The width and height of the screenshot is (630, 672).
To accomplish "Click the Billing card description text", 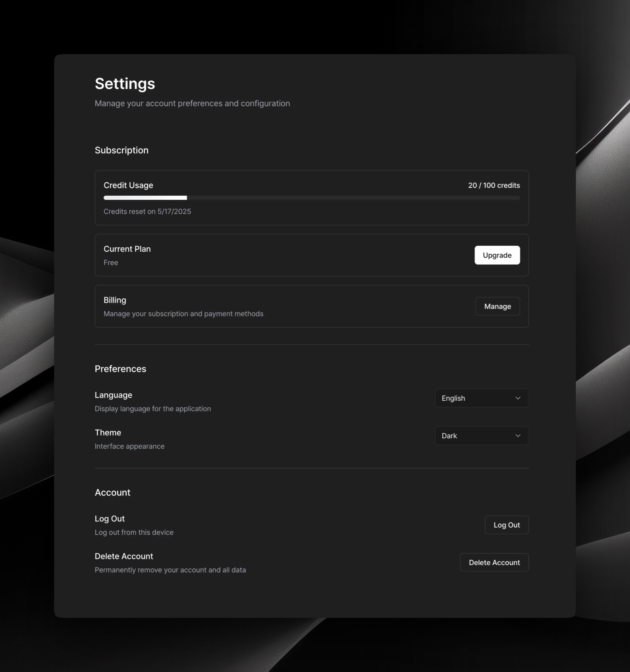I will (183, 314).
